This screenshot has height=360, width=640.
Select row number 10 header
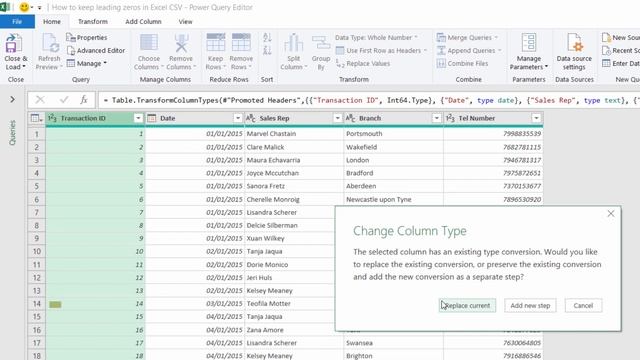[37, 251]
